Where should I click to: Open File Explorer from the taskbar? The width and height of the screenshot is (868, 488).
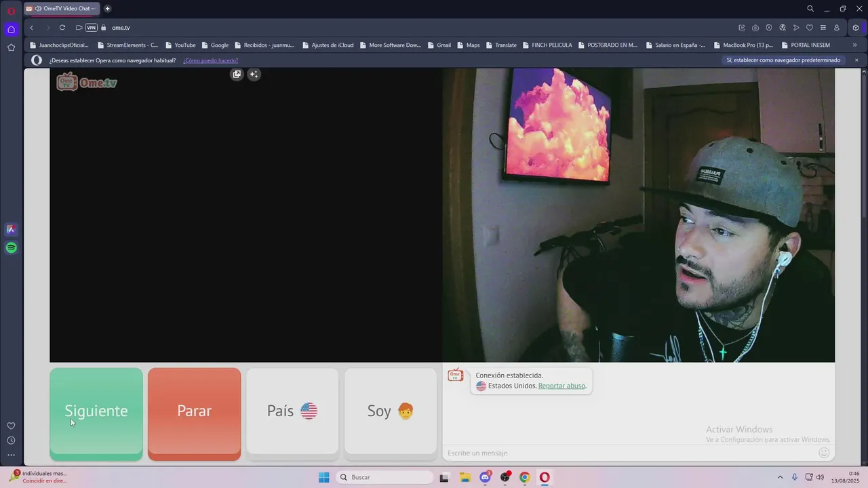[465, 477]
